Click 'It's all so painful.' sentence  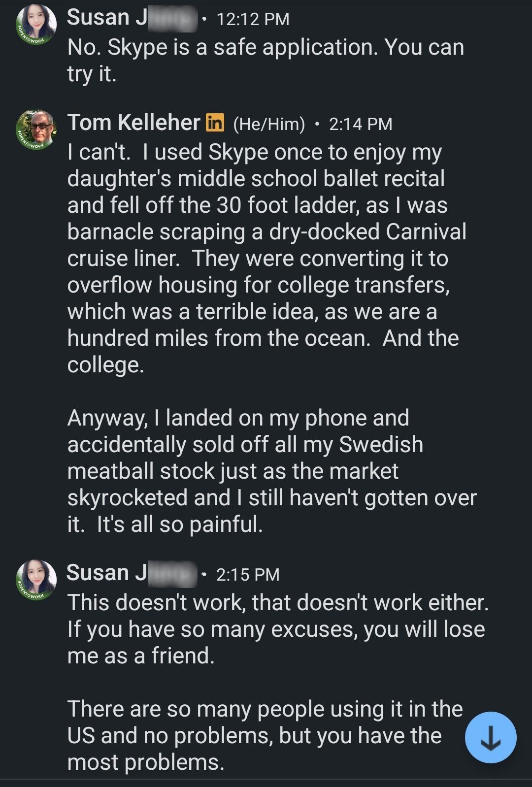pos(180,525)
